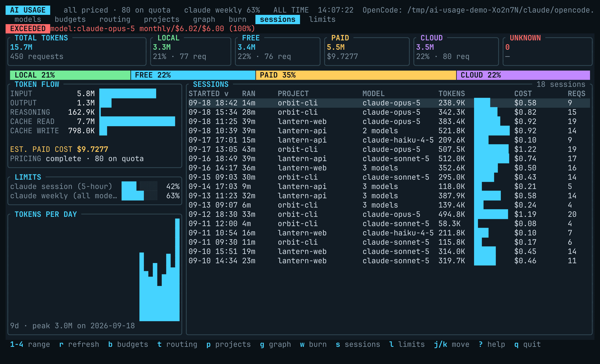Click the PROJECT column header
600x364 pixels.
pyautogui.click(x=293, y=94)
